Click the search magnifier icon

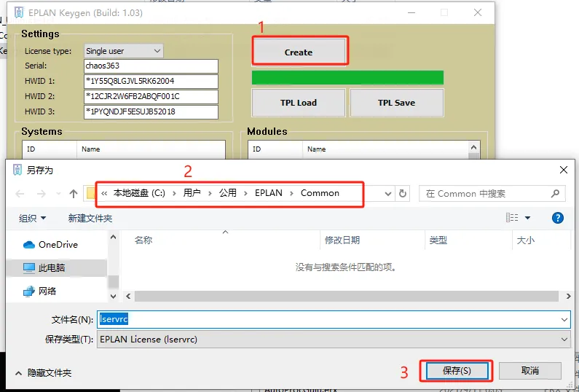[555, 193]
